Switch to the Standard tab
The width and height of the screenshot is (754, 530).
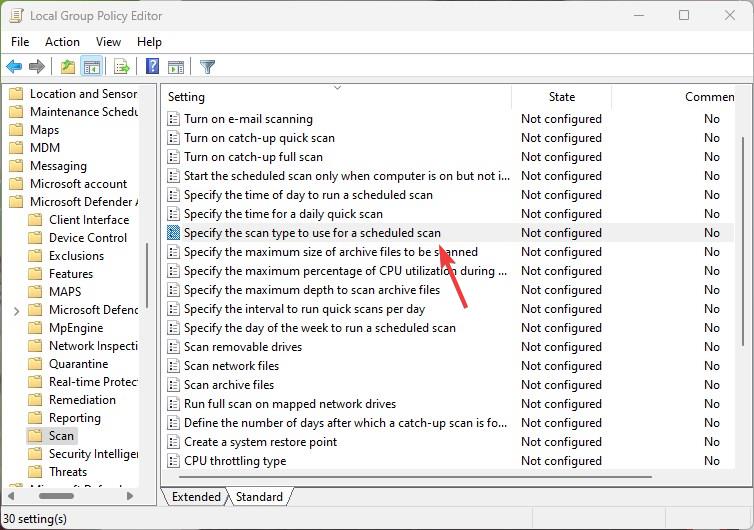(x=259, y=496)
